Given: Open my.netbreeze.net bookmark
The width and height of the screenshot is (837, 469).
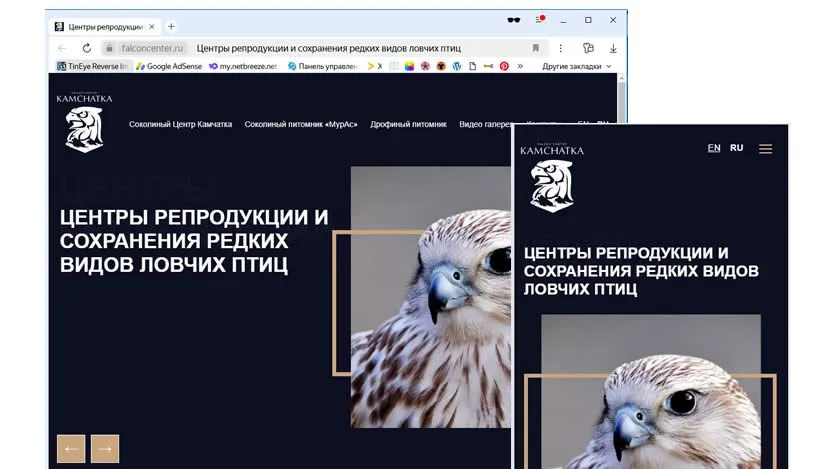Looking at the screenshot, I should [x=243, y=66].
